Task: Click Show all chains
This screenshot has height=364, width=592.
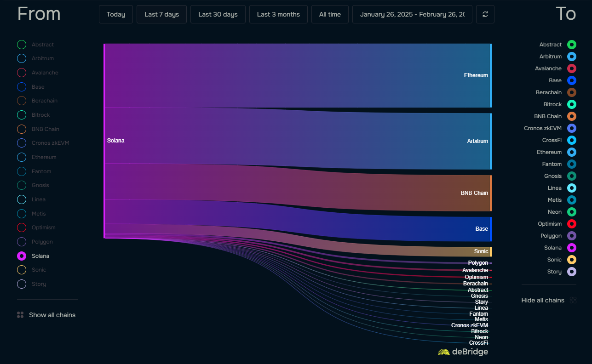Action: tap(52, 315)
